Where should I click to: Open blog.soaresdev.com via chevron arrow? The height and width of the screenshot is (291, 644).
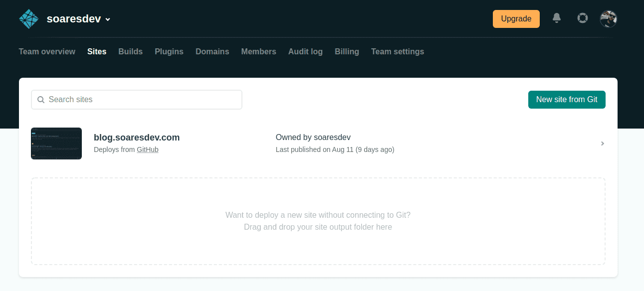(602, 144)
